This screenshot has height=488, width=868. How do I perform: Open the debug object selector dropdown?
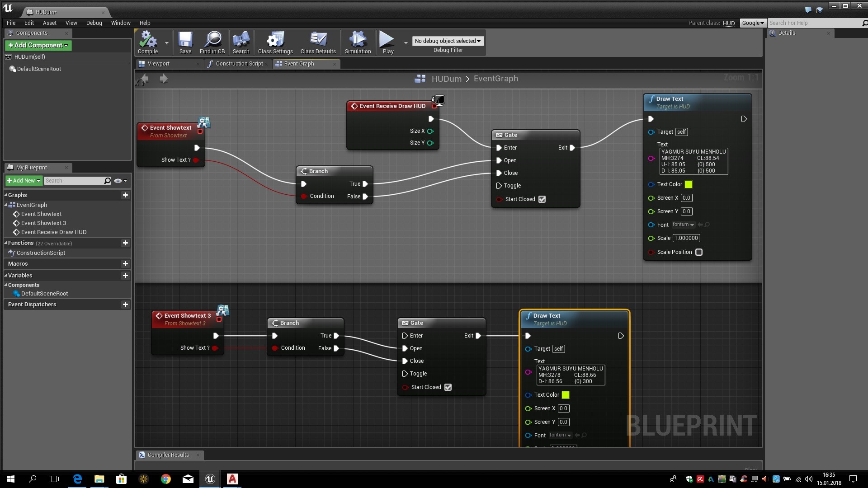[x=448, y=41]
